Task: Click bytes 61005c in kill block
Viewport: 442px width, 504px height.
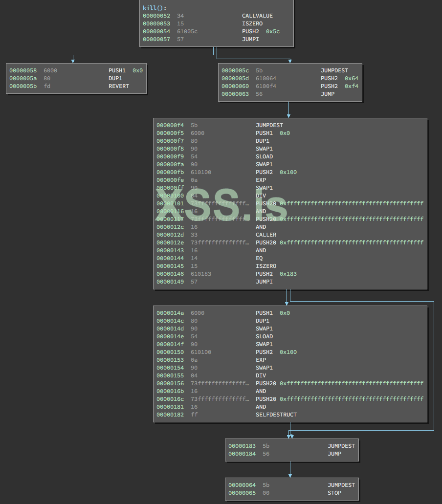Action: pos(187,31)
